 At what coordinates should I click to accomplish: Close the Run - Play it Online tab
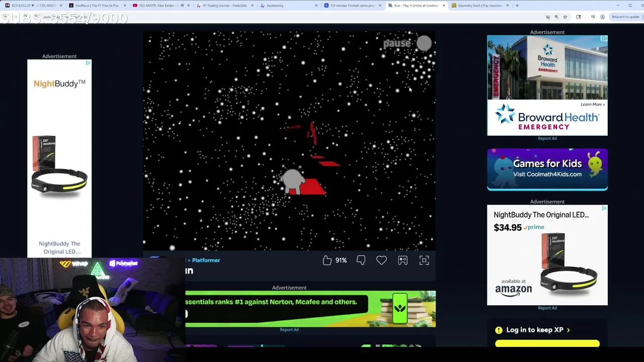tap(444, 6)
